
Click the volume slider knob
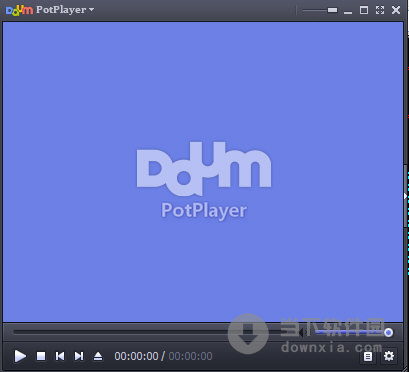[x=388, y=332]
